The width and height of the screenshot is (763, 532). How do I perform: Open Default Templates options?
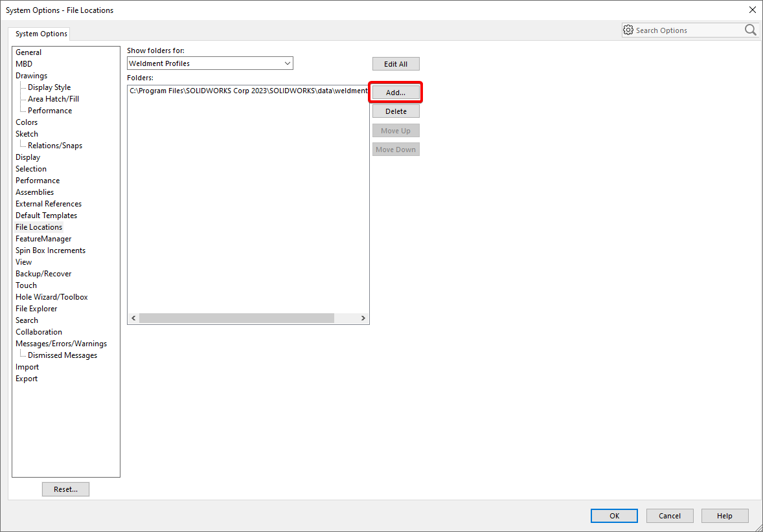pyautogui.click(x=46, y=216)
